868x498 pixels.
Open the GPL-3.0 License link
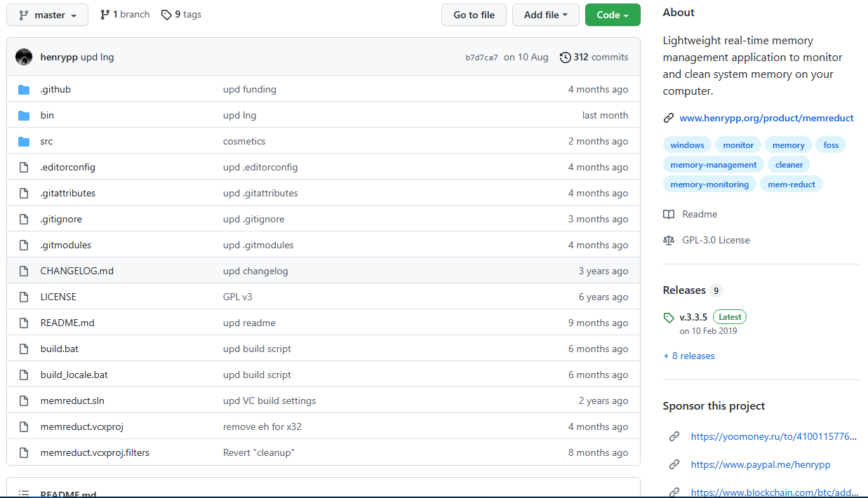coord(716,240)
